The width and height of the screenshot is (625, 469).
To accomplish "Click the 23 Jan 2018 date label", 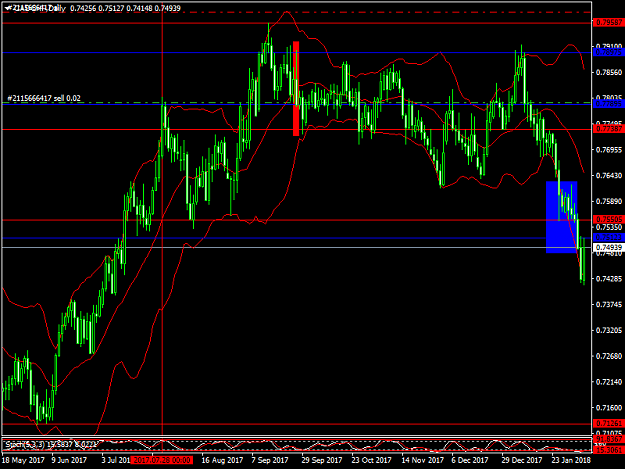I will (571, 460).
